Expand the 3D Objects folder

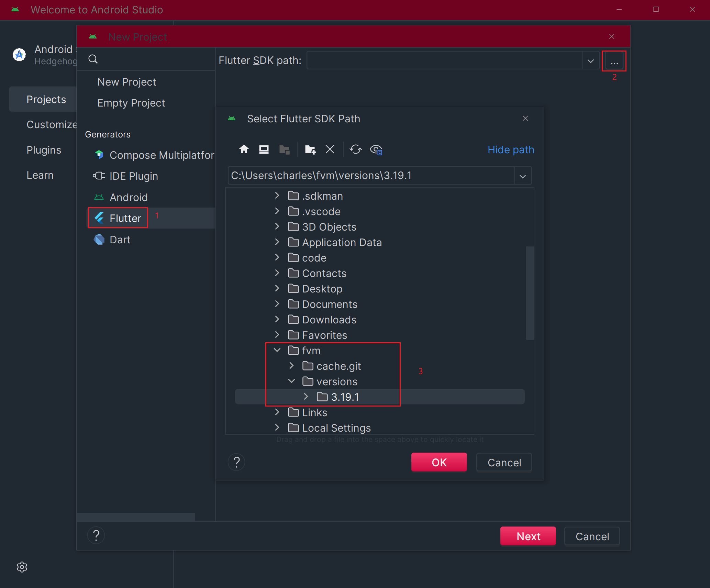(x=277, y=226)
